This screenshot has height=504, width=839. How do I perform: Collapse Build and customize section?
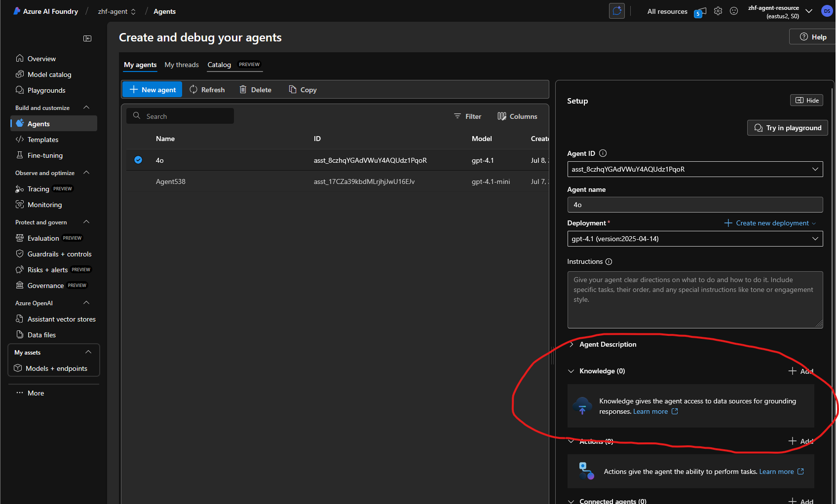click(x=86, y=108)
